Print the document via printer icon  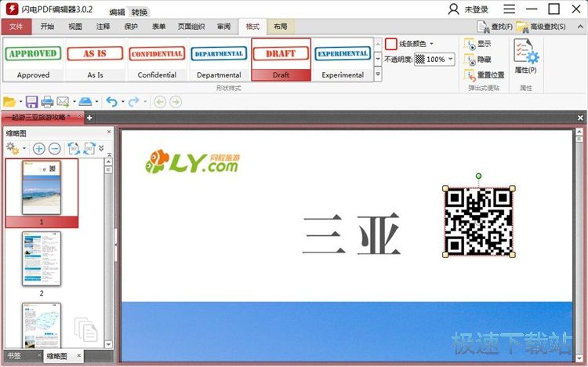click(47, 102)
